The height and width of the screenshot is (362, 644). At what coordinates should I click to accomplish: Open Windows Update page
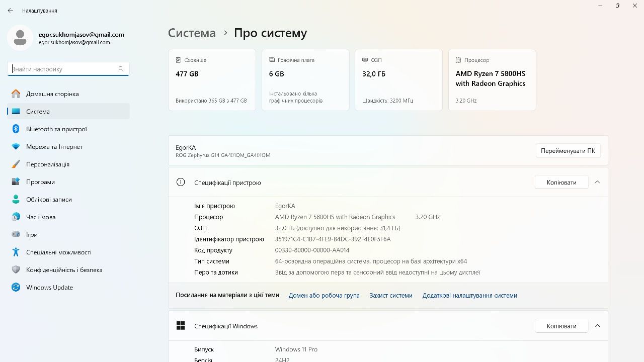pos(68,288)
